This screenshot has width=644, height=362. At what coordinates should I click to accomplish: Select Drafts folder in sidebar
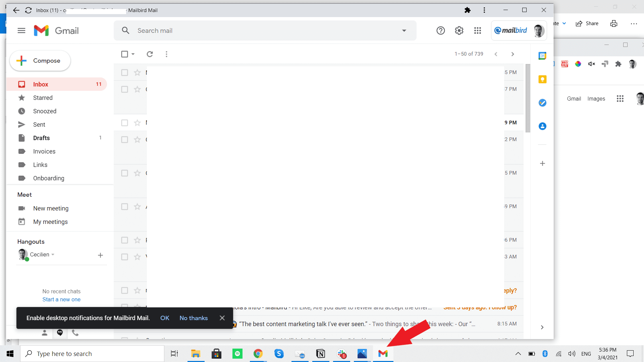(42, 137)
